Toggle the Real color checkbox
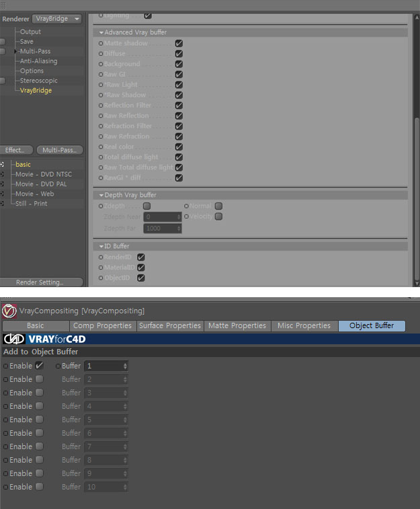This screenshot has width=420, height=509. (x=179, y=147)
